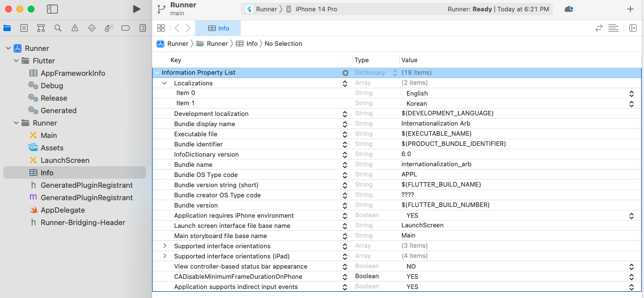Screen dimensions: 644x298
Task: Click LaunchScreen value cell
Action: pyautogui.click(x=422, y=225)
